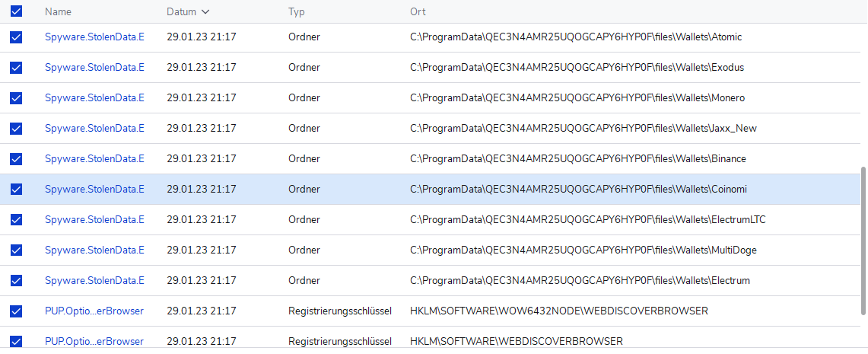Screen dimensions: 868x354
Task: Uncheck the Wallets\Atomic row checkbox
Action: pos(16,37)
